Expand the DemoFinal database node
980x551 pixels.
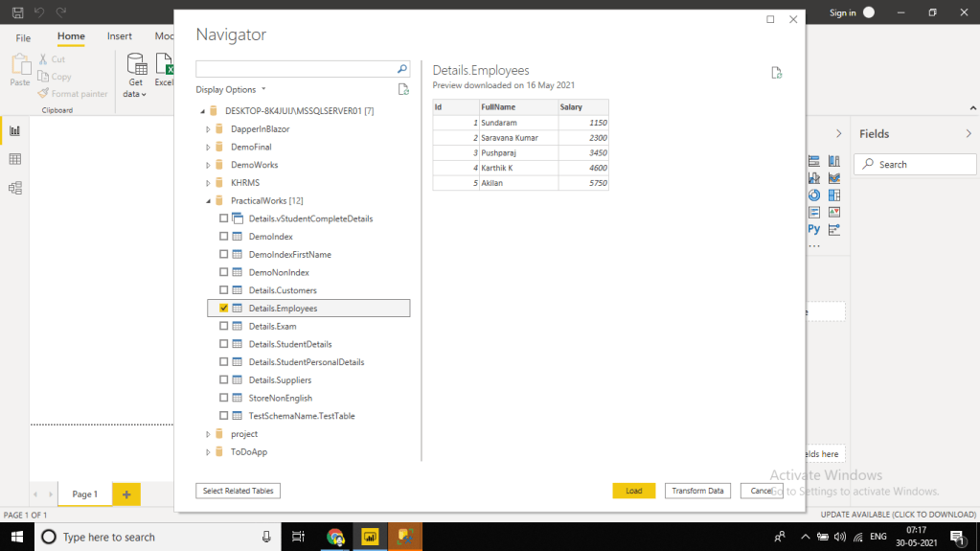pyautogui.click(x=208, y=147)
